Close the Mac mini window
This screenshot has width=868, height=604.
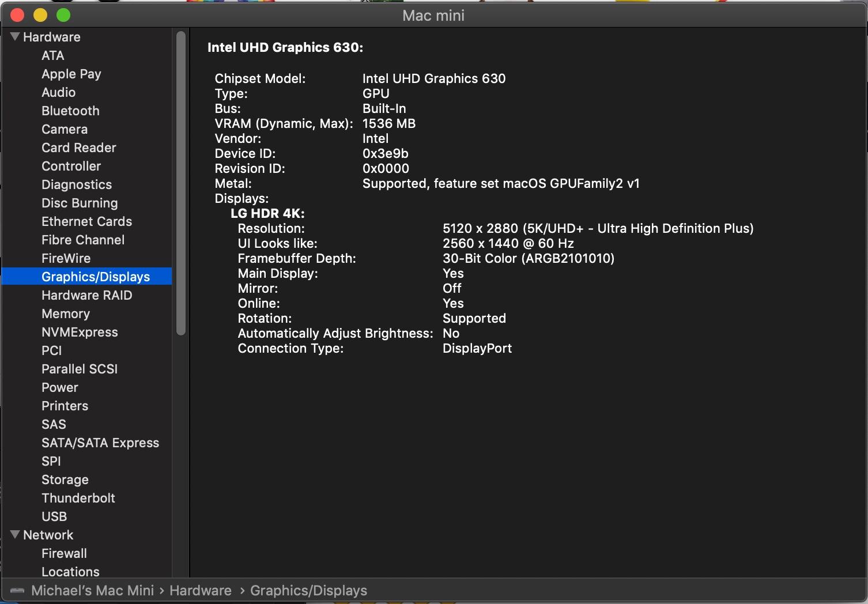click(x=17, y=15)
